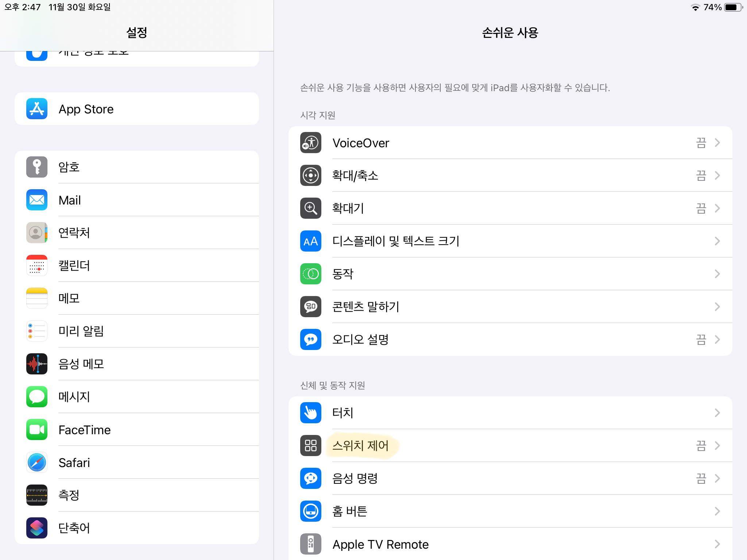The width and height of the screenshot is (747, 560).
Task: Tap the 확대기 magnifier icon
Action: [310, 208]
